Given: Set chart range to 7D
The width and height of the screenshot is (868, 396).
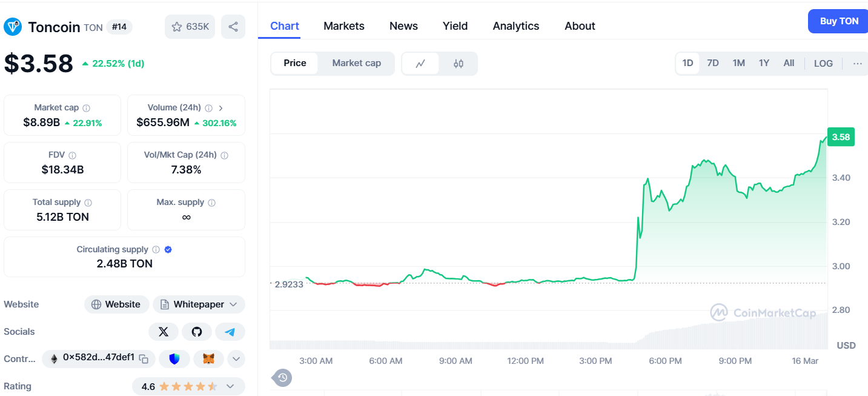Looking at the screenshot, I should [713, 63].
